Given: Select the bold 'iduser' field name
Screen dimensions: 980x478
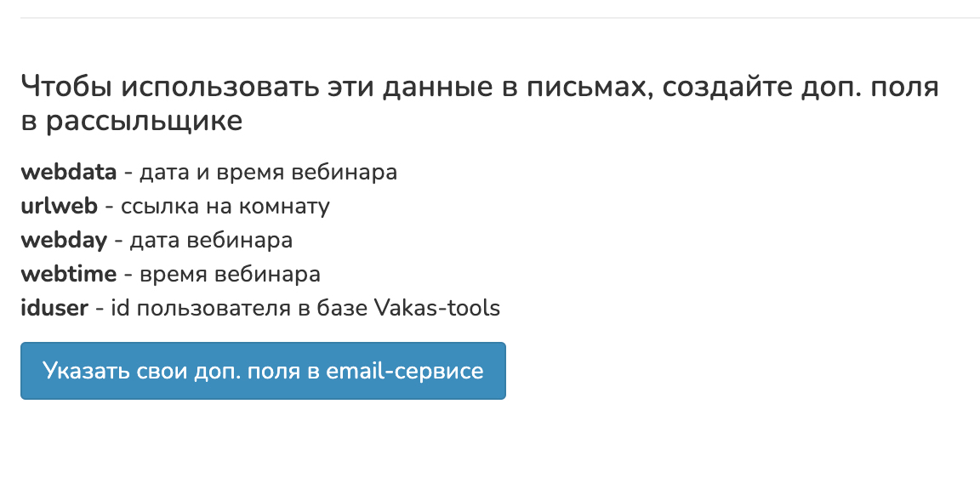Looking at the screenshot, I should (54, 308).
